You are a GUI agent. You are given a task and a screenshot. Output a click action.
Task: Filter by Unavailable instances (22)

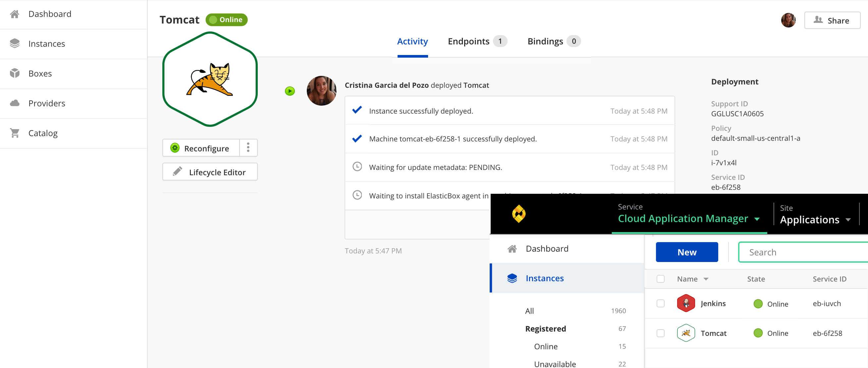[x=580, y=364]
